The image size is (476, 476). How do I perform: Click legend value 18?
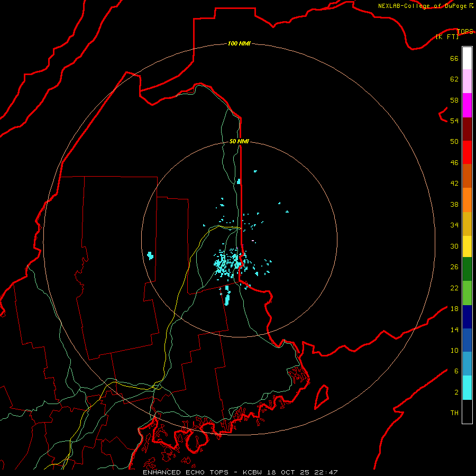click(454, 308)
